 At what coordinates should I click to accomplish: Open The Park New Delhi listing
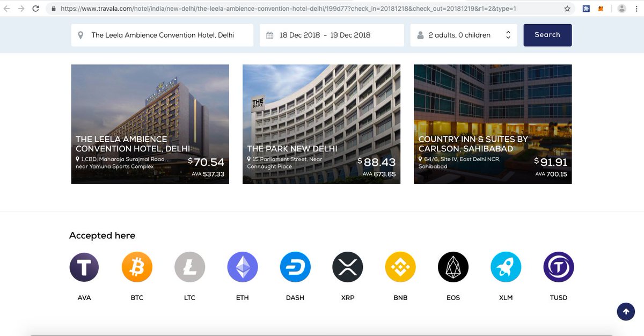321,123
